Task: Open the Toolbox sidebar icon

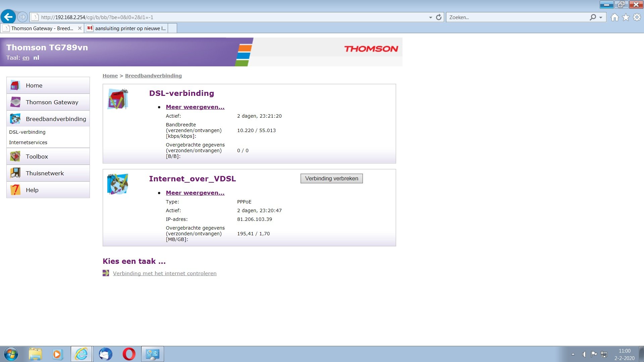Action: 15,156
